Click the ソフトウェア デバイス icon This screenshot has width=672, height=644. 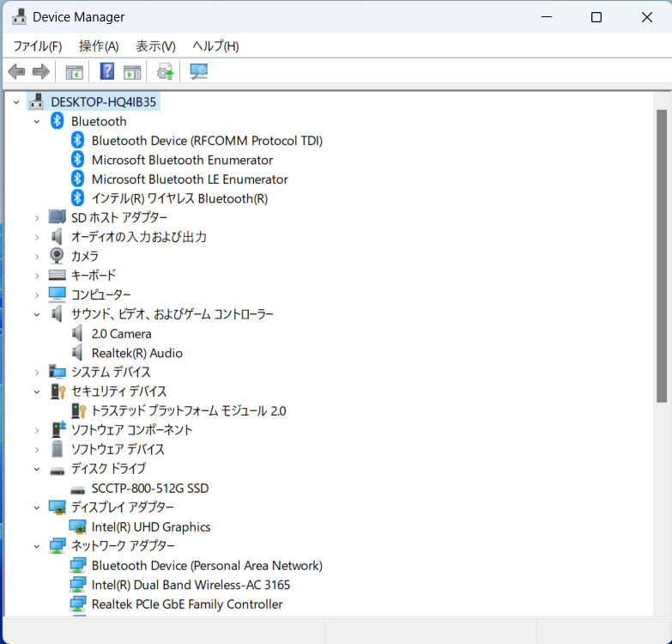pyautogui.click(x=57, y=449)
